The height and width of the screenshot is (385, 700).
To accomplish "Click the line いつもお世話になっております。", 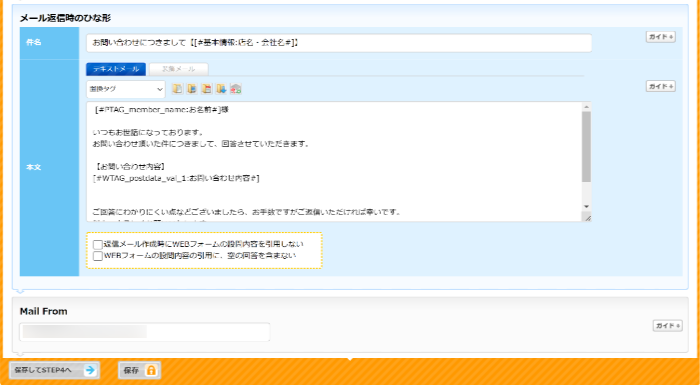I will pos(149,133).
